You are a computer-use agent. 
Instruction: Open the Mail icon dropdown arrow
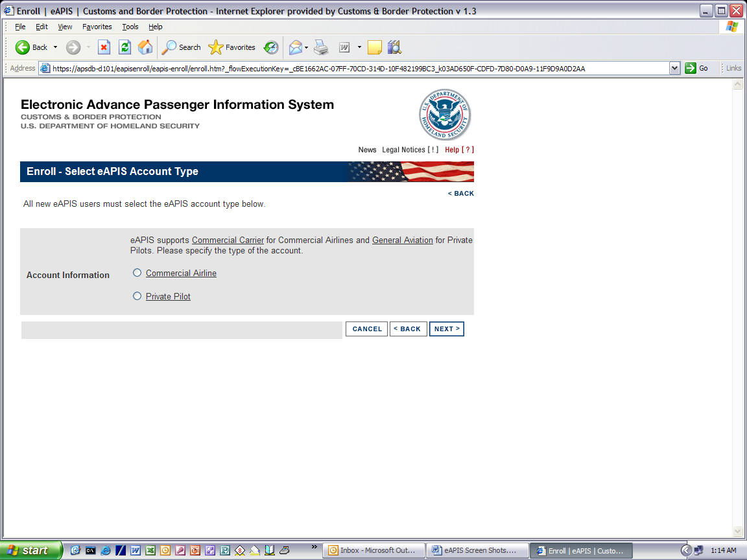[306, 47]
